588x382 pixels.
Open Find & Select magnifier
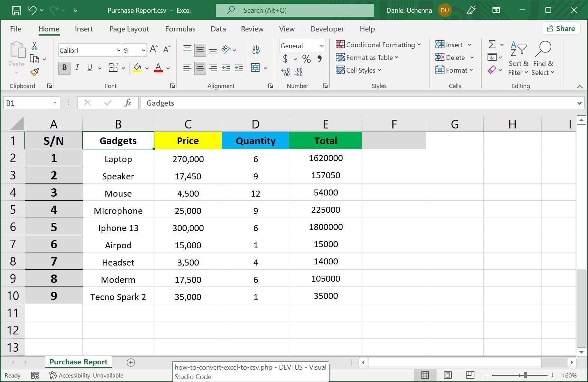point(543,58)
